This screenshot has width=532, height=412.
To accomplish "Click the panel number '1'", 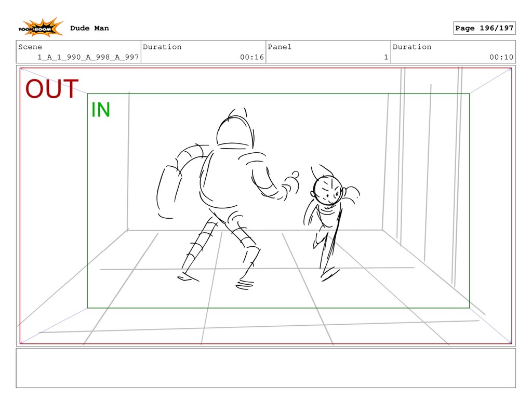I will [386, 57].
